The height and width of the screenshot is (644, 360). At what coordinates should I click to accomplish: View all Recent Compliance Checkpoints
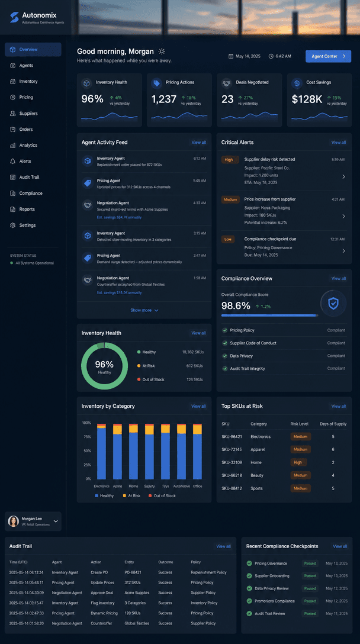pos(340,546)
